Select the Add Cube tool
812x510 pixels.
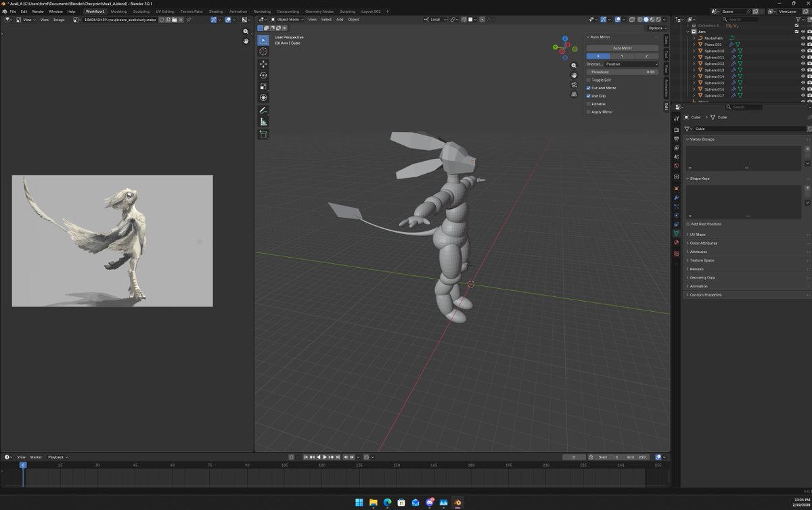[263, 134]
